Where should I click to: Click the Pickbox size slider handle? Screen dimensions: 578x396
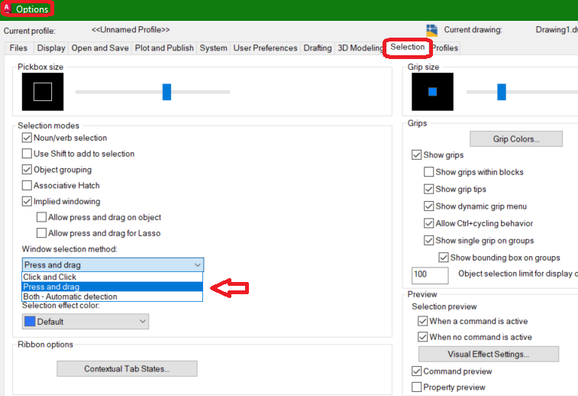click(167, 92)
